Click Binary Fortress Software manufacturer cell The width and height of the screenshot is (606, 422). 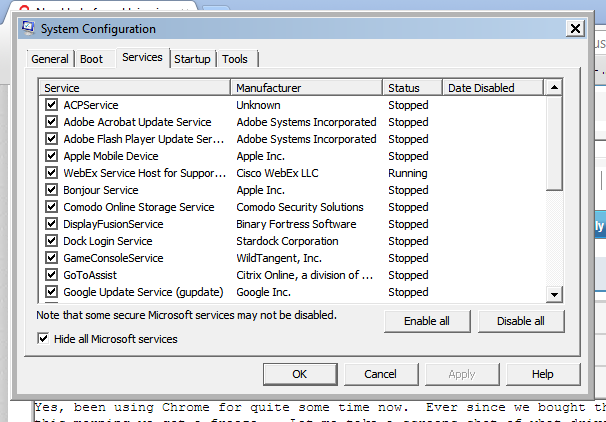pyautogui.click(x=296, y=224)
